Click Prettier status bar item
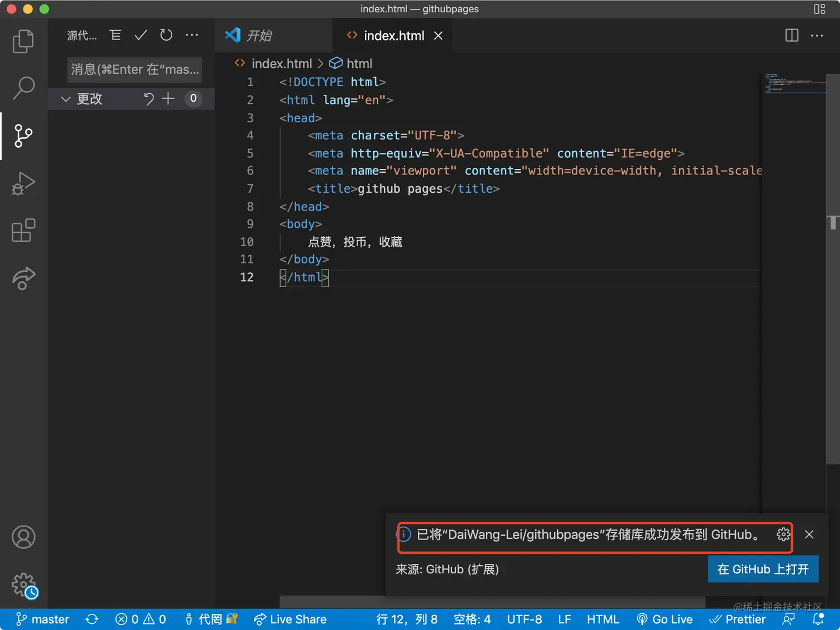 pyautogui.click(x=737, y=619)
